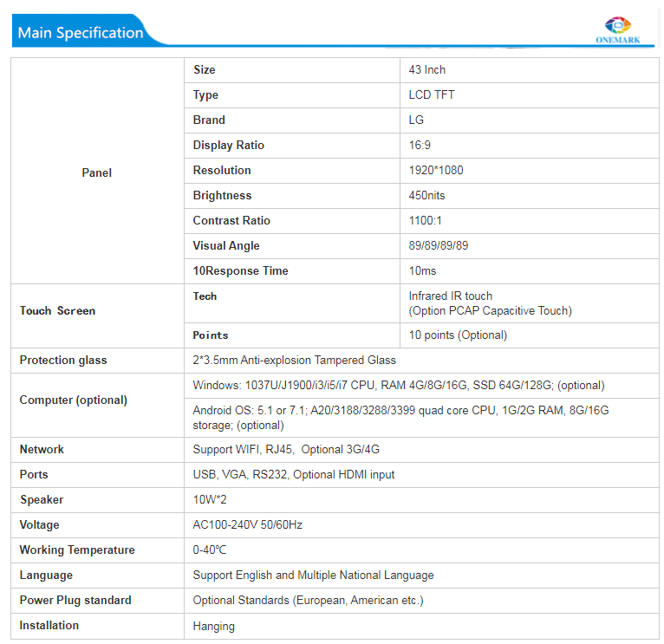
Task: Click the Tech label
Action: pyautogui.click(x=205, y=296)
